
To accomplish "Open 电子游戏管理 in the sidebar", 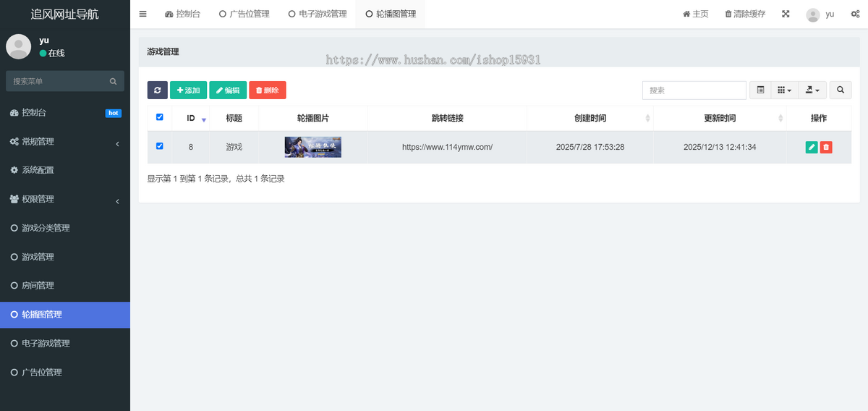I will [x=65, y=343].
